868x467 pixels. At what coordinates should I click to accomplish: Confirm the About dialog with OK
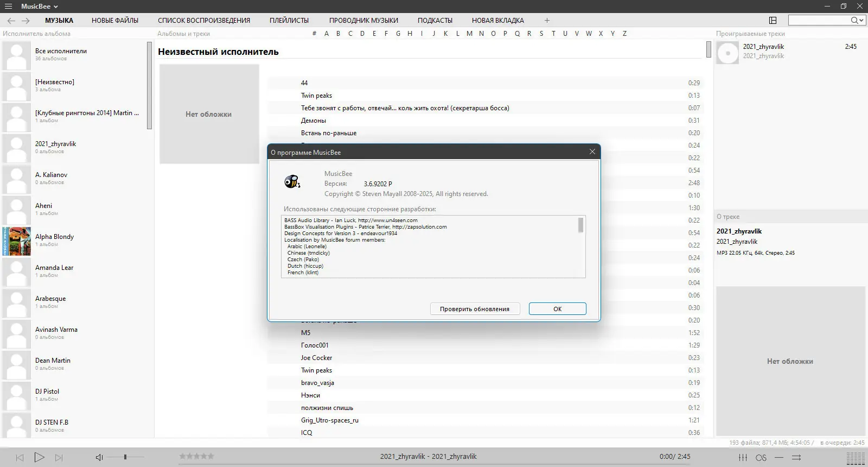pyautogui.click(x=557, y=309)
